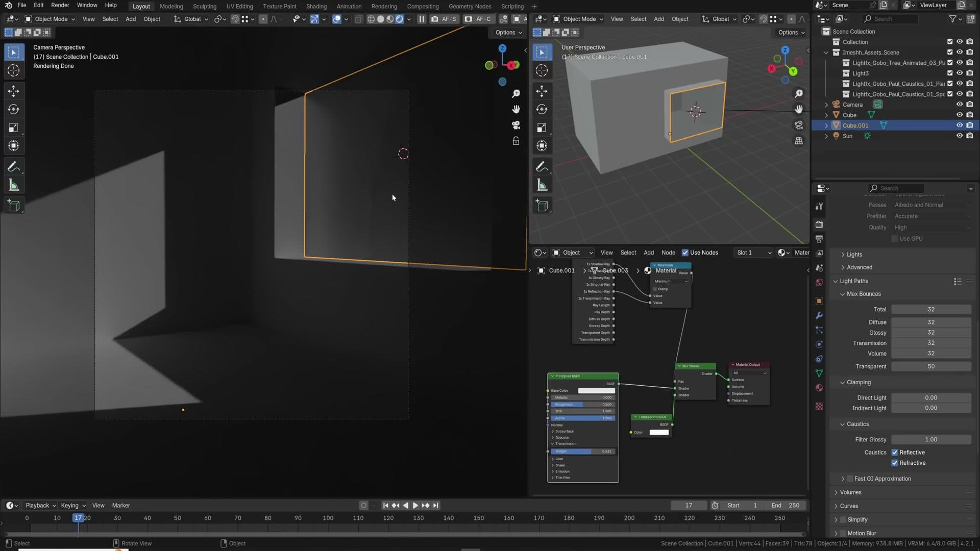
Task: Disable render for Camera object
Action: (x=970, y=105)
